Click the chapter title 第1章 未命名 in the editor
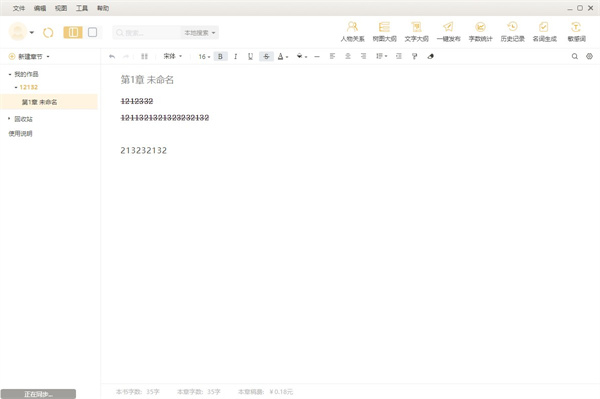 point(147,80)
